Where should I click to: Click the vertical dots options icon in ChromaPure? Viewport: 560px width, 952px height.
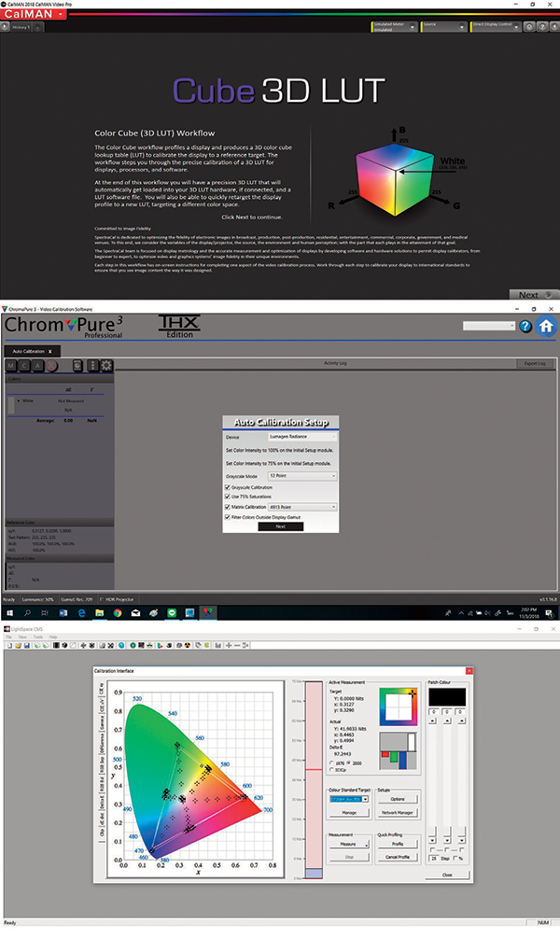pos(93,366)
